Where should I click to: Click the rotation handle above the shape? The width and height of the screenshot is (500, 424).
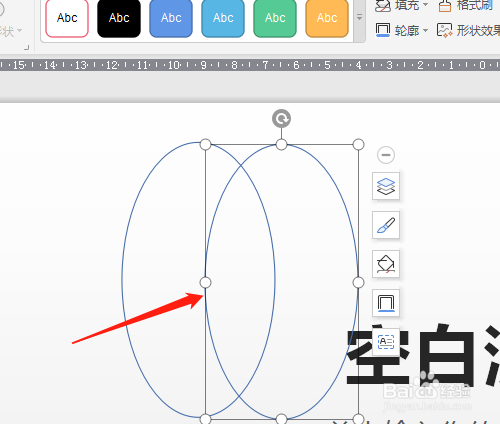(x=281, y=118)
